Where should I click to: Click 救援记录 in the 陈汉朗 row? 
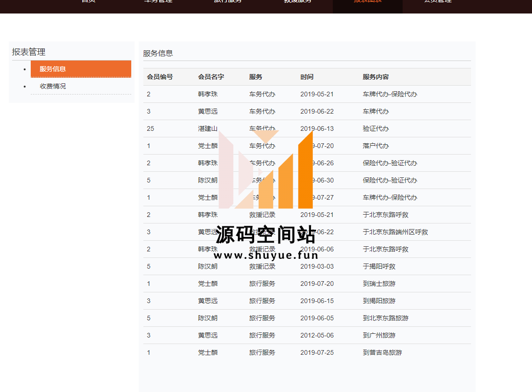pos(262,266)
